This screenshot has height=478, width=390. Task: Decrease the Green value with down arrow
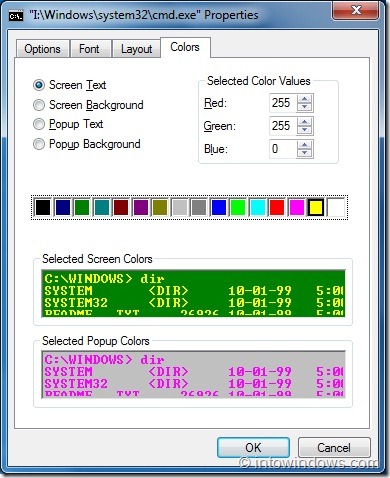[x=304, y=130]
